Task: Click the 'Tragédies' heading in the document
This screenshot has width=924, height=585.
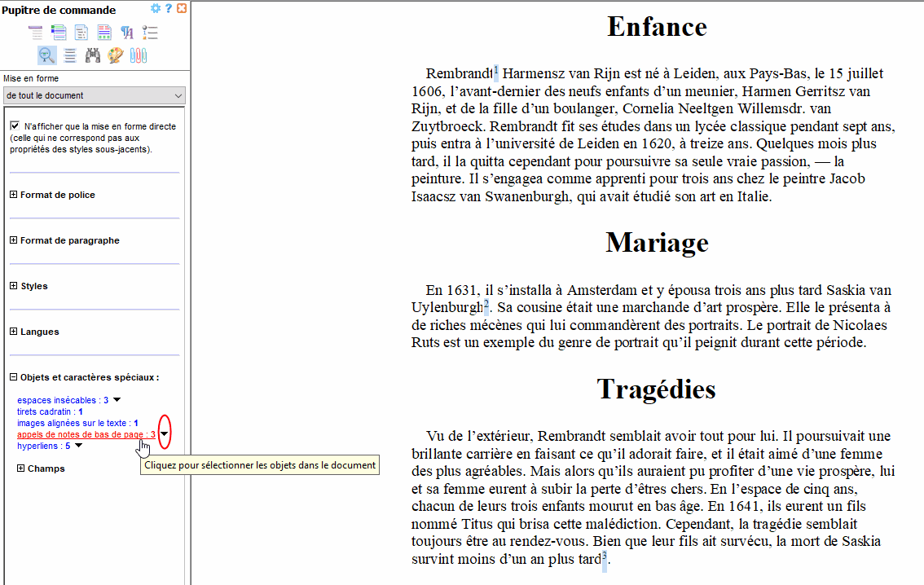Action: [x=656, y=389]
